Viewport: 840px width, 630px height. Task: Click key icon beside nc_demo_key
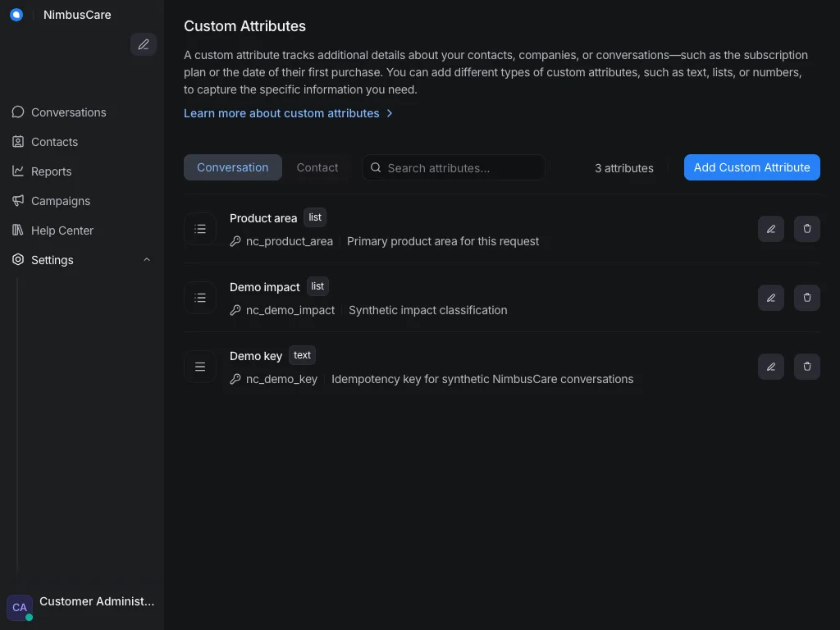pyautogui.click(x=235, y=379)
